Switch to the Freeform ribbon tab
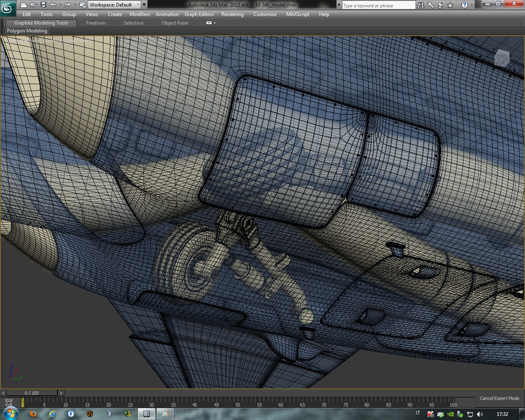Image resolution: width=525 pixels, height=420 pixels. (96, 23)
